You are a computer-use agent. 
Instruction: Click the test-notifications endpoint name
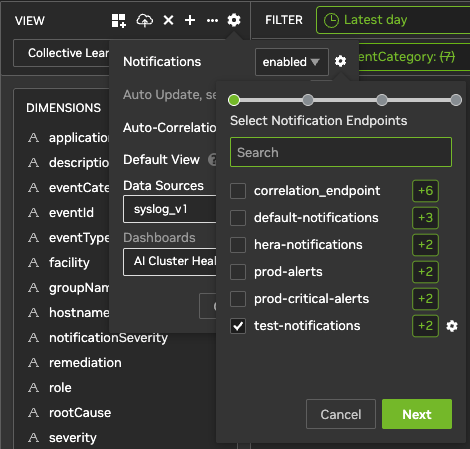click(307, 326)
